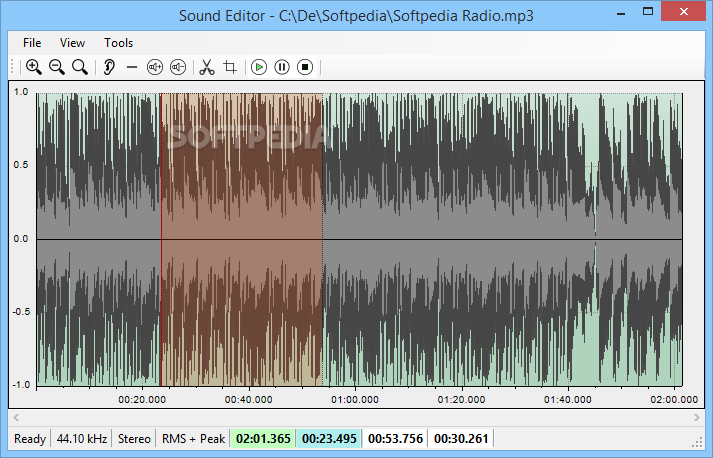The height and width of the screenshot is (458, 713).
Task: Click the -0.5 amplitude axis label
Action: 20,312
